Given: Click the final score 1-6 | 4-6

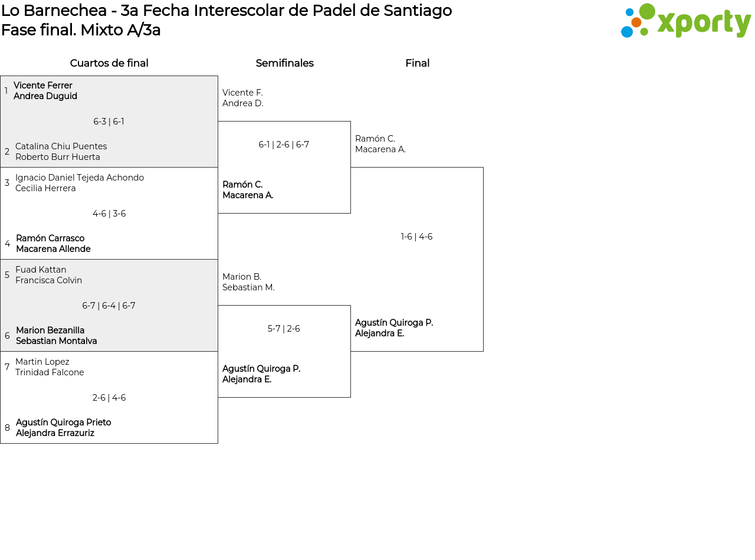Looking at the screenshot, I should (x=416, y=237).
